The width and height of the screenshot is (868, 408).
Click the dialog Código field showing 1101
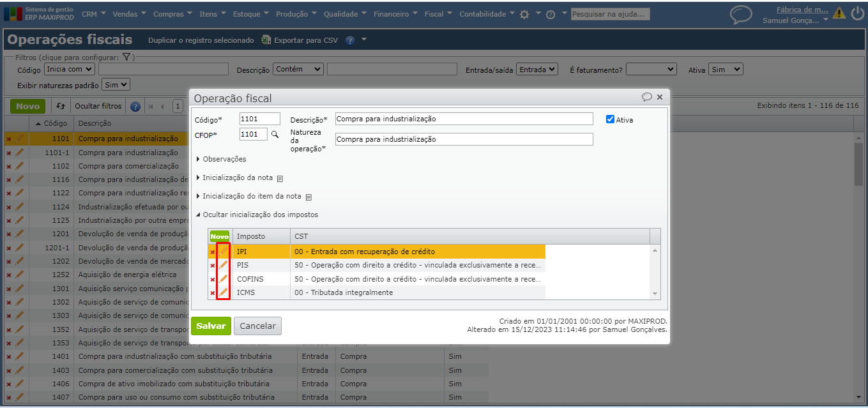point(260,119)
